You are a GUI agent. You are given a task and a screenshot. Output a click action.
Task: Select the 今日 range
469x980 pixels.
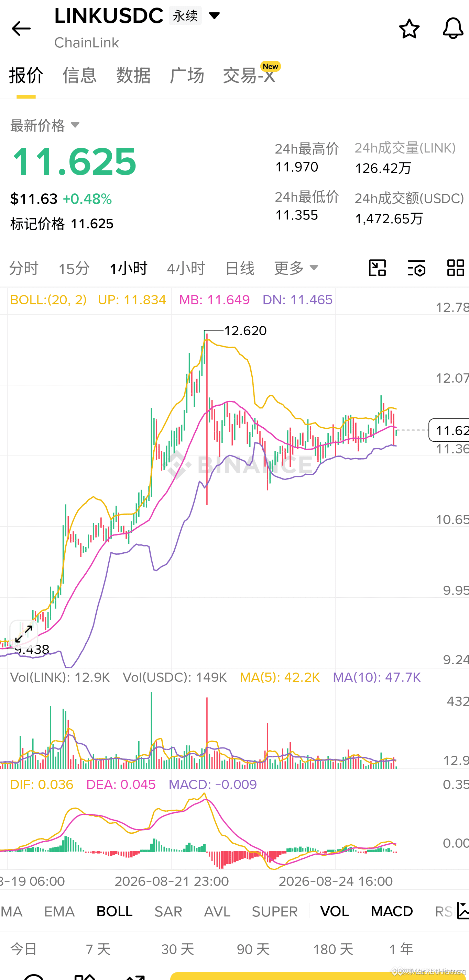(x=24, y=949)
